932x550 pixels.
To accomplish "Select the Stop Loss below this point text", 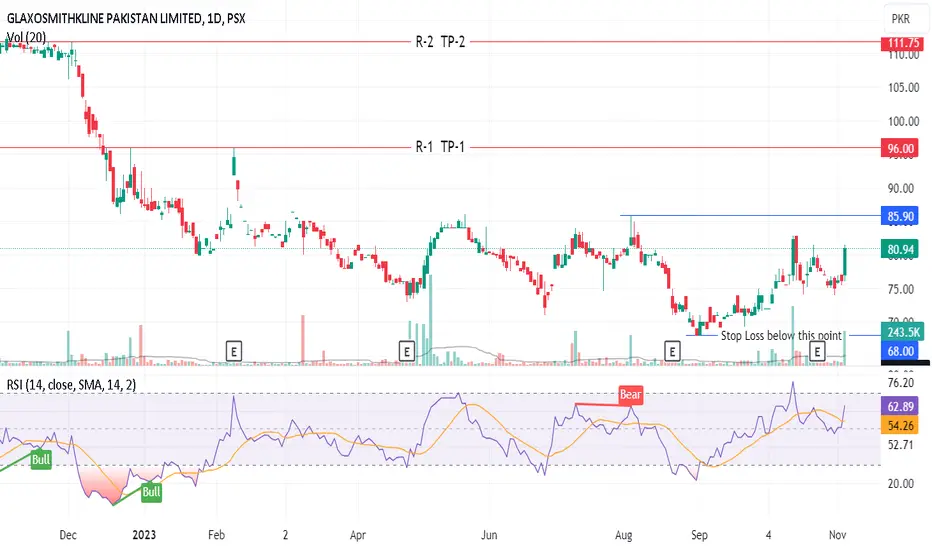I will click(x=781, y=335).
